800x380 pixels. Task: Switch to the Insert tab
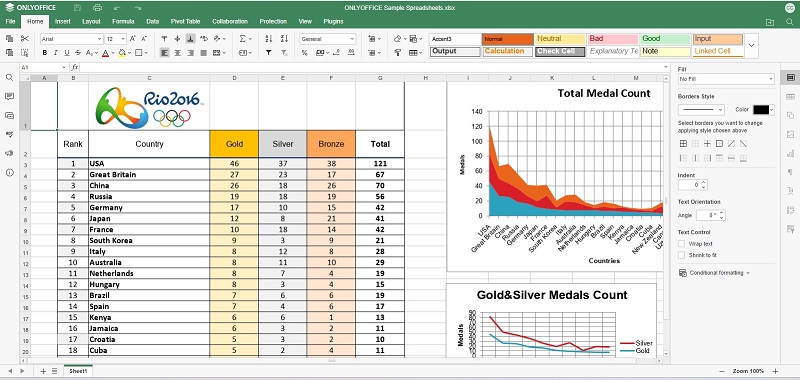point(63,21)
